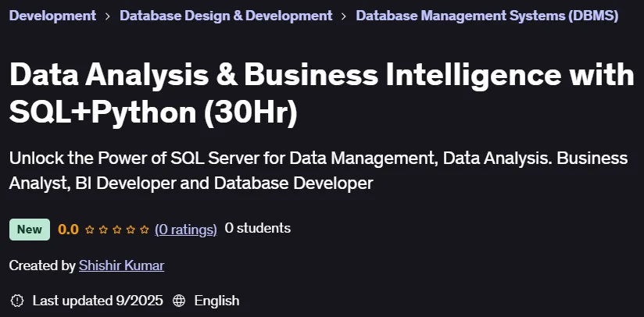This screenshot has height=317, width=644.
Task: Open Database Design & Development breadcrumb
Action: click(226, 16)
